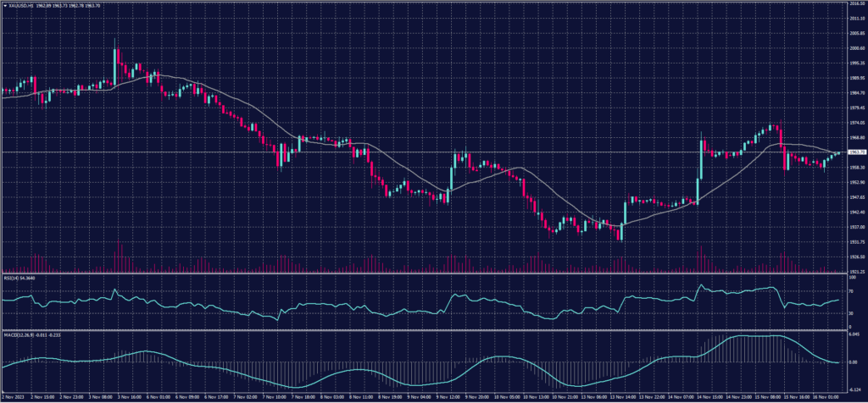Click the MACD 0.00 zero level label
The image size is (868, 403).
(852, 362)
